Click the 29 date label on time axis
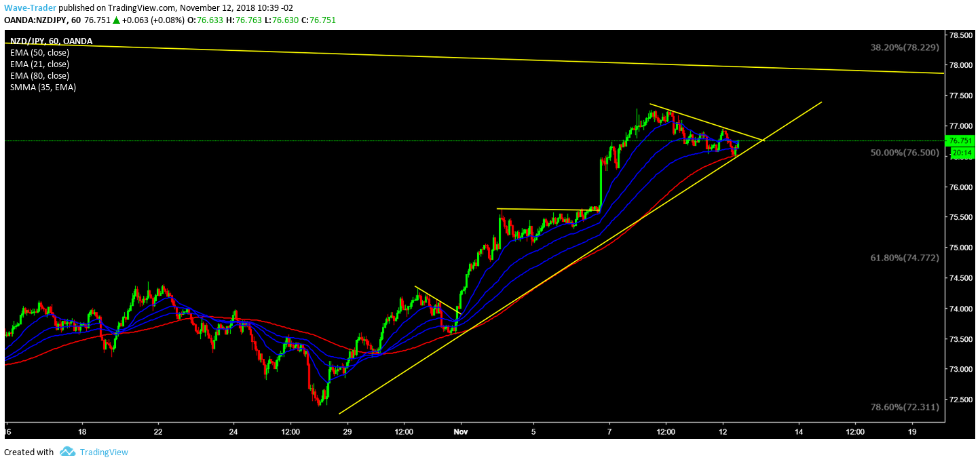980x464 pixels. point(347,431)
